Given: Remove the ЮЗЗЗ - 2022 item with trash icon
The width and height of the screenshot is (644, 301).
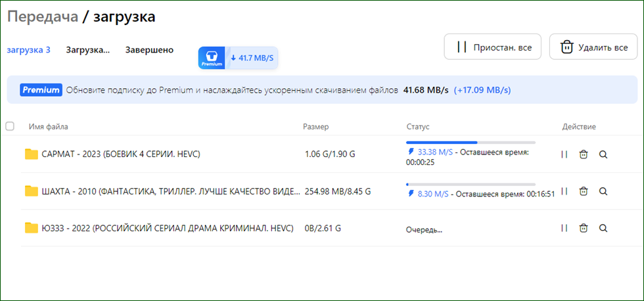Looking at the screenshot, I should (584, 228).
